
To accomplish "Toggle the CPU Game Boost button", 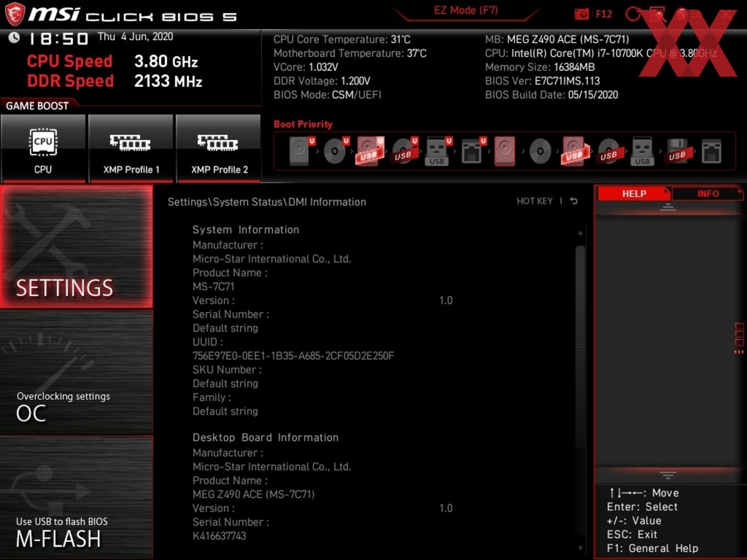I will (x=43, y=148).
